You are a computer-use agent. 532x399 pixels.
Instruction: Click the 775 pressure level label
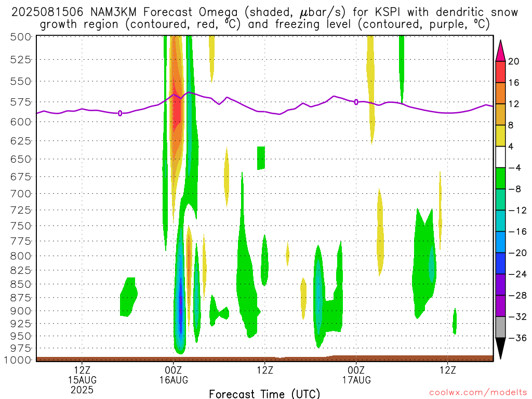(21, 241)
